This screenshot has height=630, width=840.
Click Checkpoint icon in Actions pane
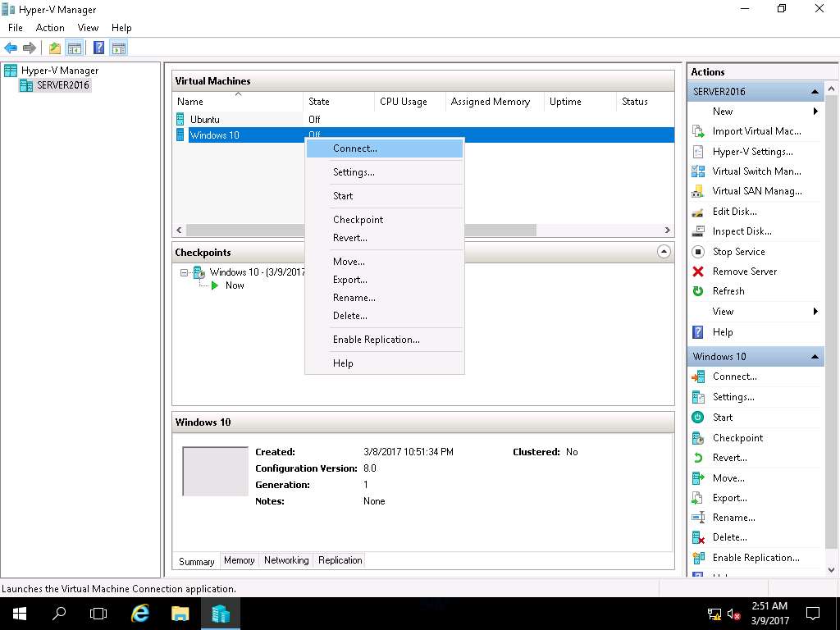click(698, 438)
